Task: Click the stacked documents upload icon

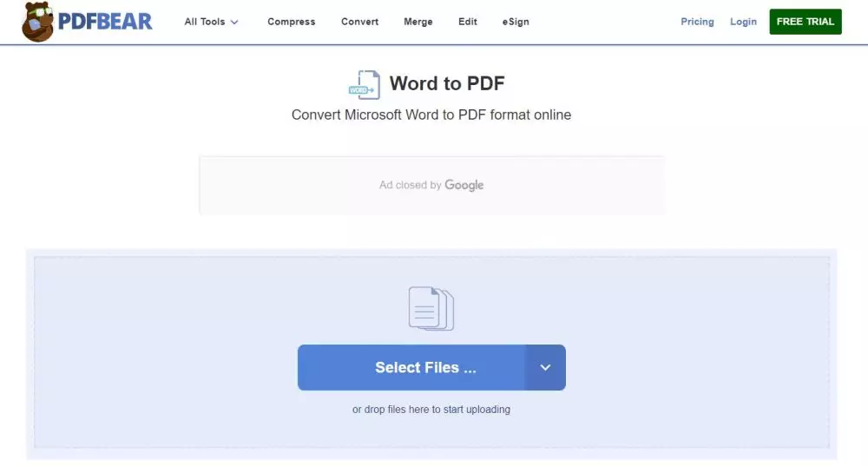Action: pos(431,308)
